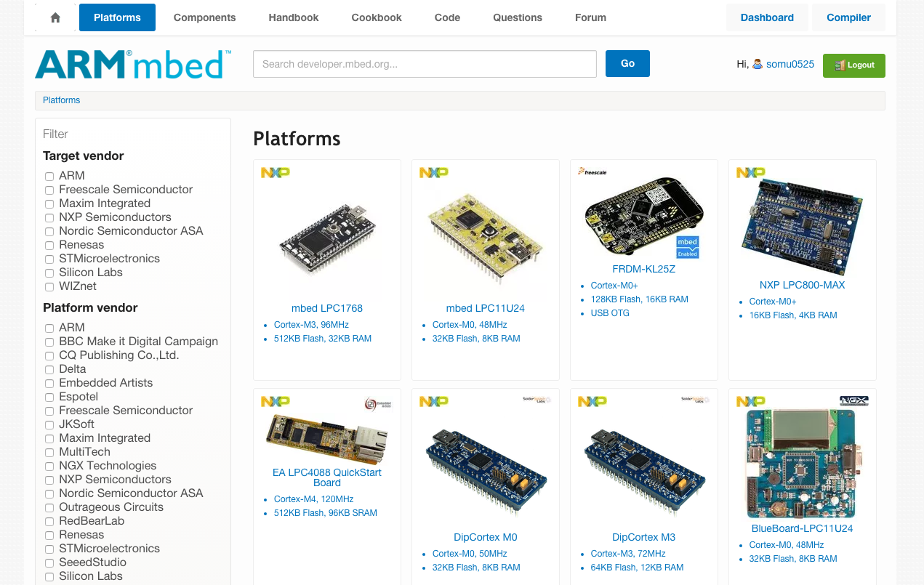Click the Logout door icon button

click(x=839, y=65)
